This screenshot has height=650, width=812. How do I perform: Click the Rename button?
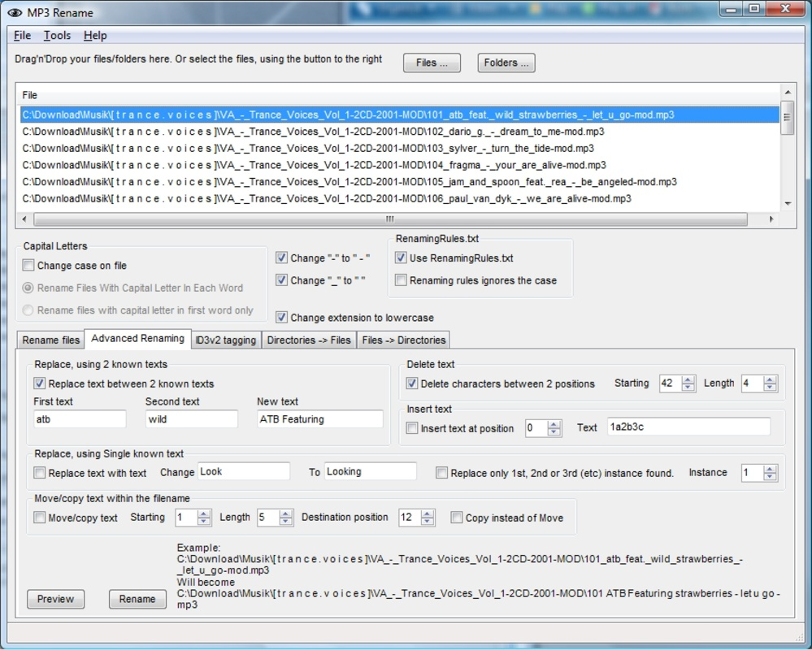137,600
